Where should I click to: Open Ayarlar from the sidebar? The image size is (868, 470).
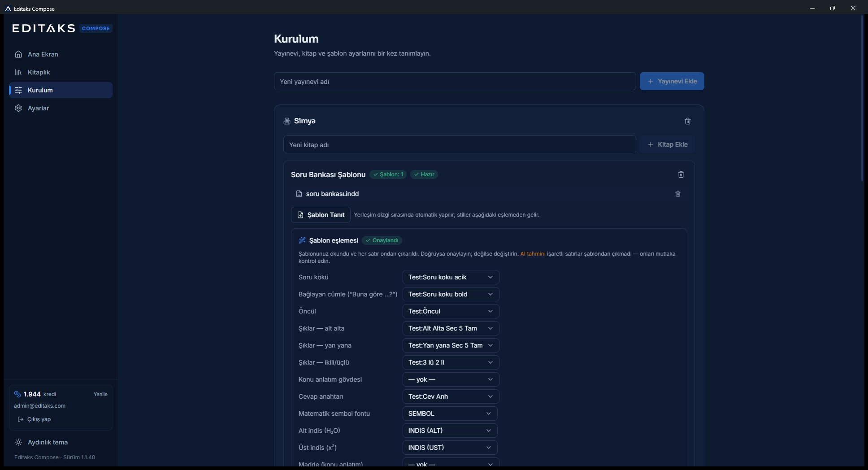61,108
